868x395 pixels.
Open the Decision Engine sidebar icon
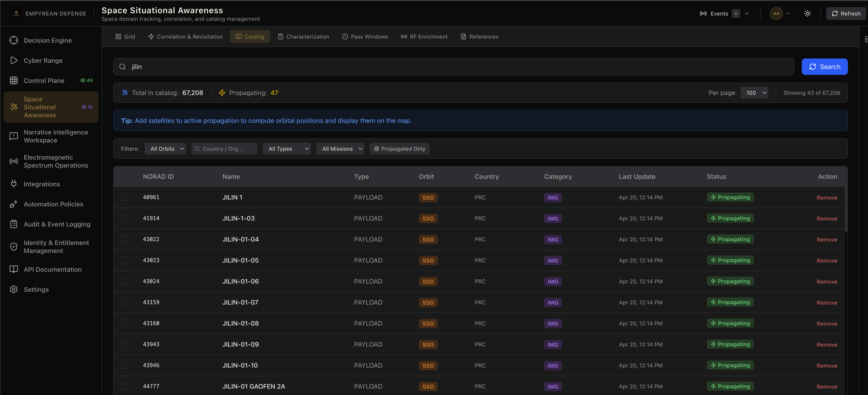click(13, 40)
